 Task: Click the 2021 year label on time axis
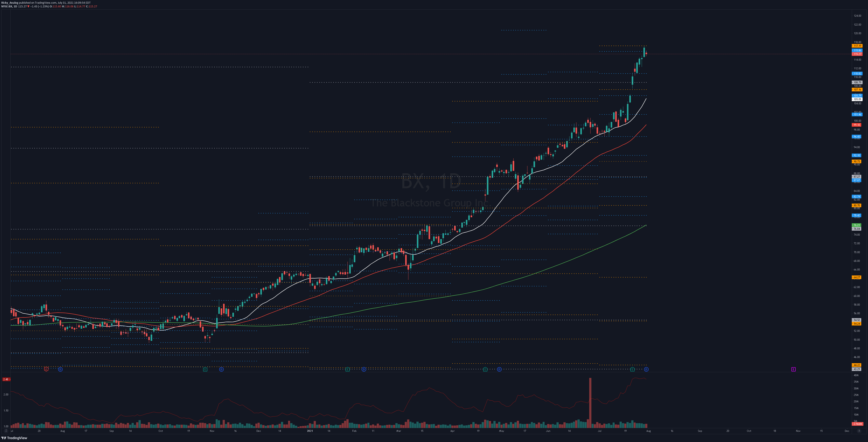[x=310, y=431]
